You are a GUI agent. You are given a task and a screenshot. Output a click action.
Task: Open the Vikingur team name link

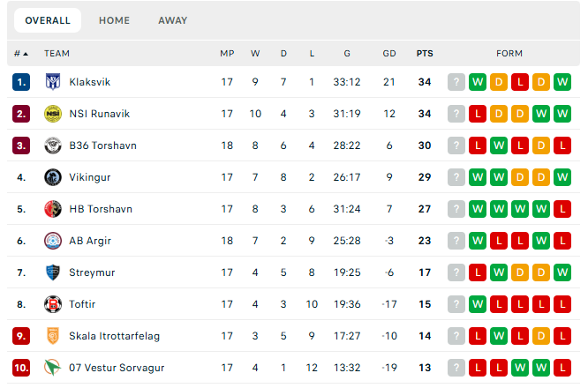(90, 177)
